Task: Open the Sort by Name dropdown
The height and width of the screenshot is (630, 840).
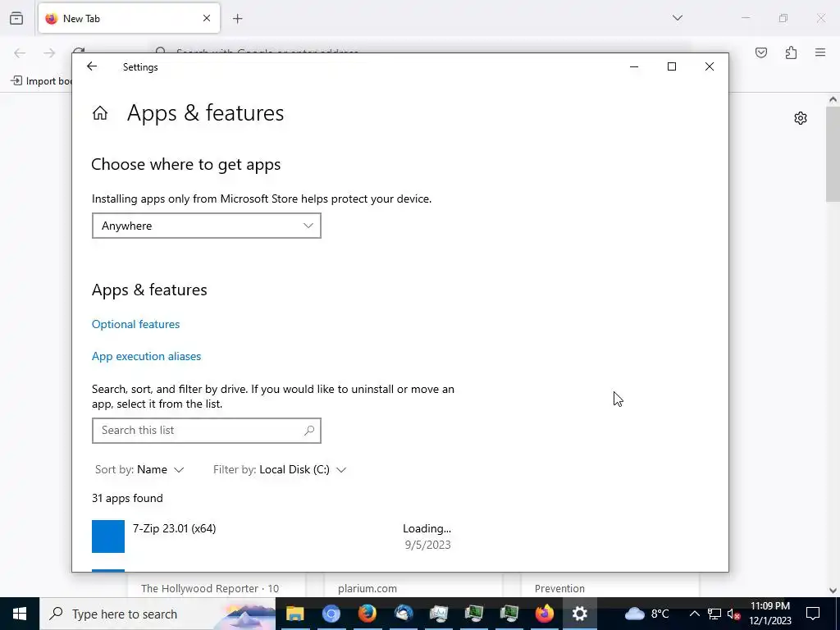Action: point(139,470)
